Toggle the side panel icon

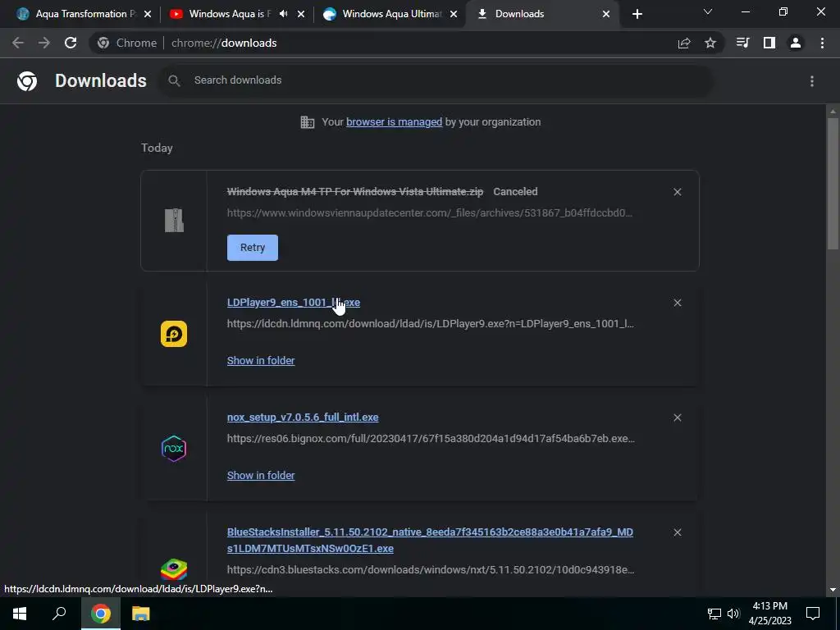point(769,43)
